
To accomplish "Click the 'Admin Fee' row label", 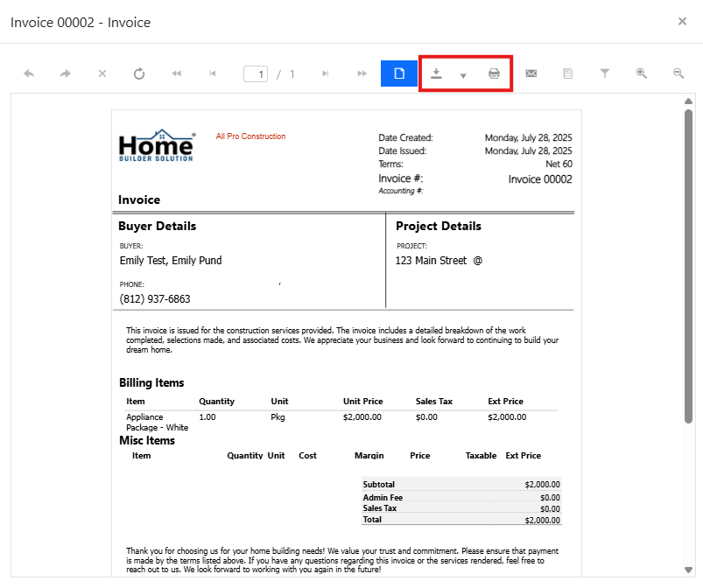I will 383,498.
